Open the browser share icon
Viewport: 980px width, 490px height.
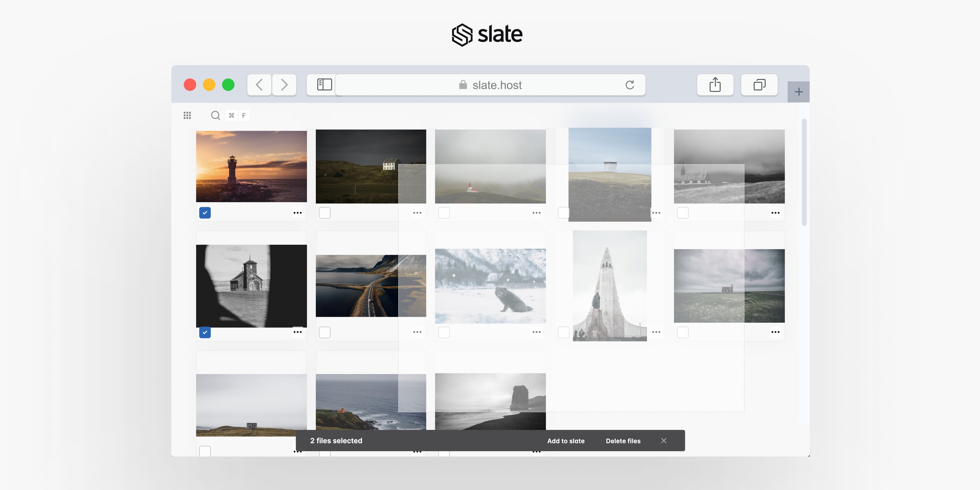(715, 84)
